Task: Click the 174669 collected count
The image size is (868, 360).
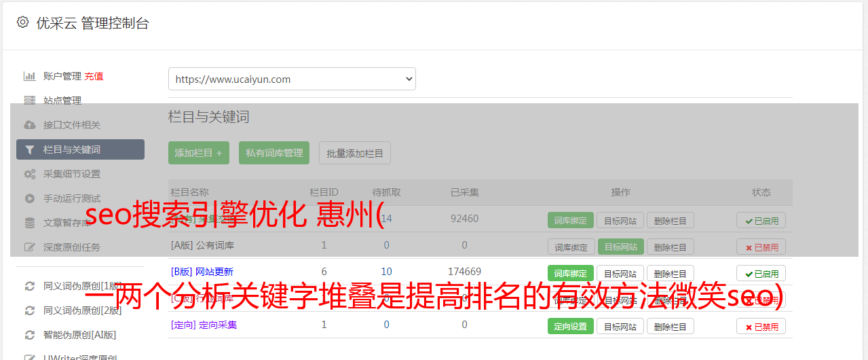Action: click(x=464, y=272)
